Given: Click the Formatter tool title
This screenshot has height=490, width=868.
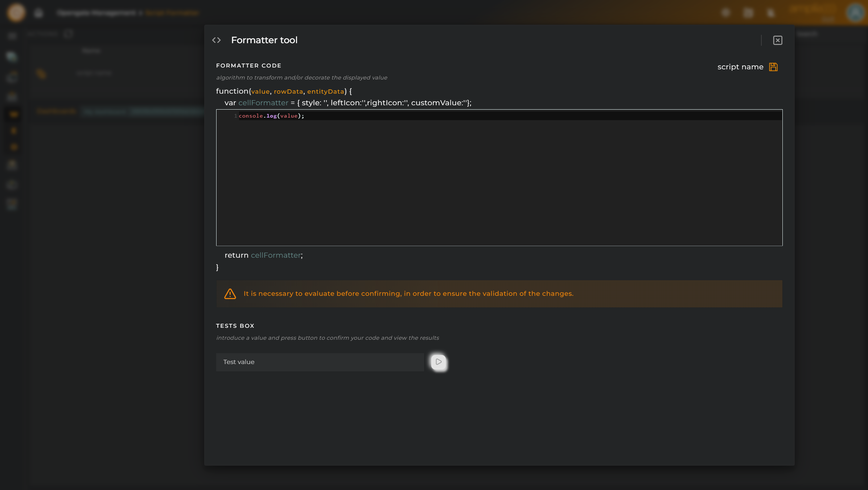Looking at the screenshot, I should [x=264, y=40].
